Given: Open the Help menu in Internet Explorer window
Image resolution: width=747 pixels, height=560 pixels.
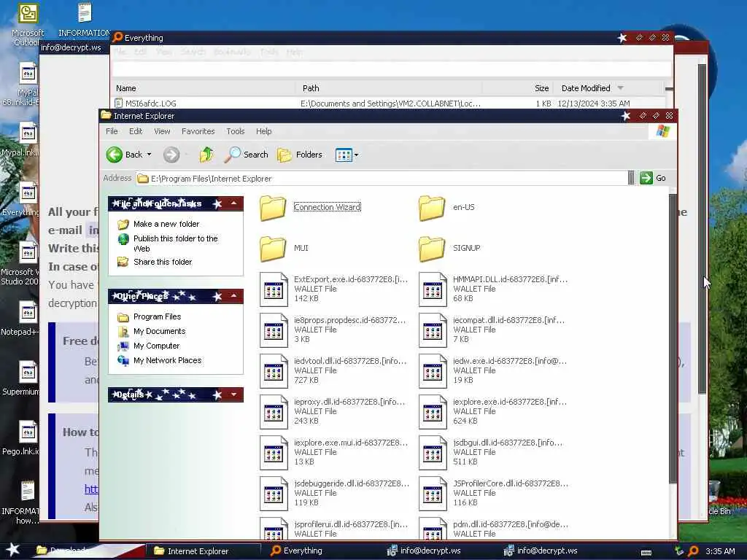Looking at the screenshot, I should 264,131.
